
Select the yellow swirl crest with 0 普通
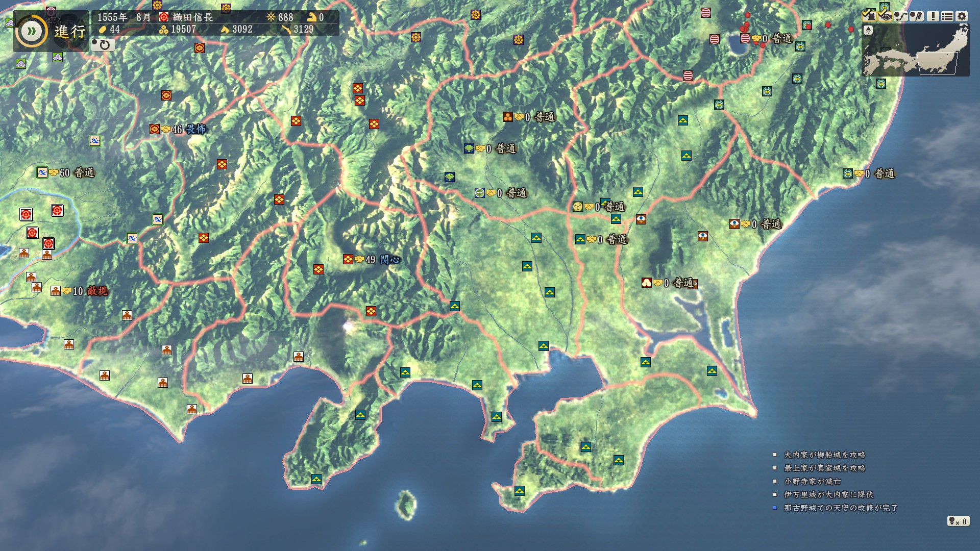[x=578, y=207]
